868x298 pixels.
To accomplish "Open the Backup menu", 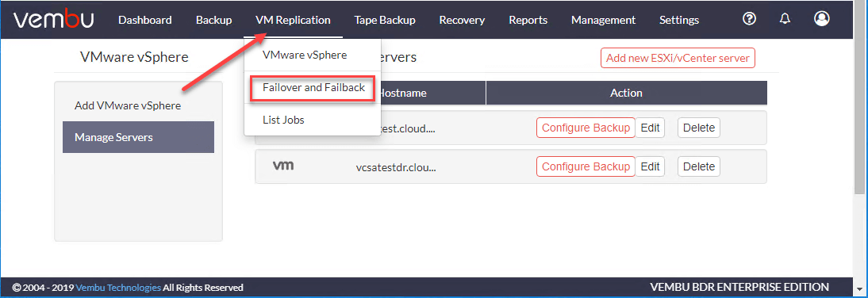I will tap(213, 20).
